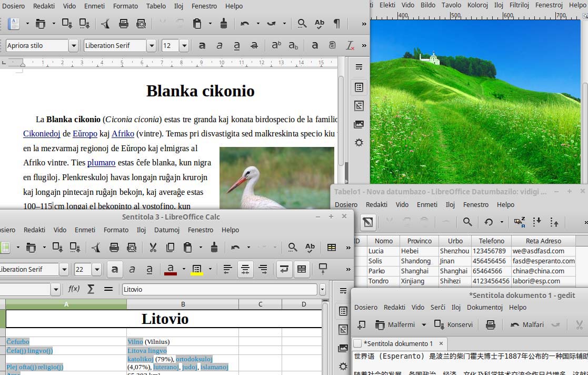Toggle Italic in the Writer formatting bar
Screen dimensions: 588x375
click(220, 45)
